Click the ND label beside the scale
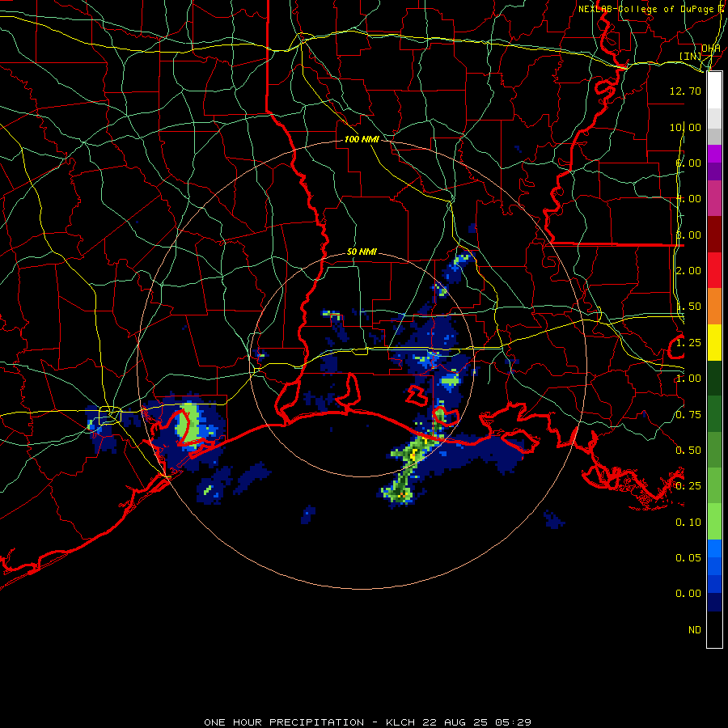 click(695, 630)
